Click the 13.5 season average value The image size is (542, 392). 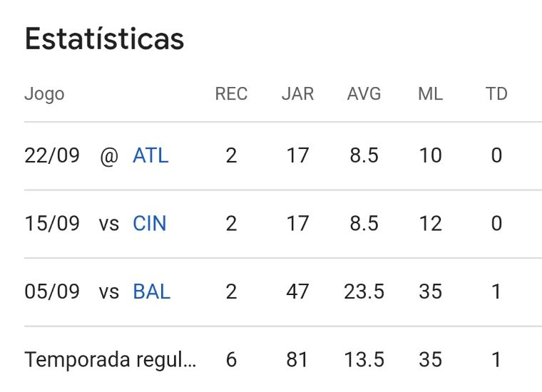364,360
